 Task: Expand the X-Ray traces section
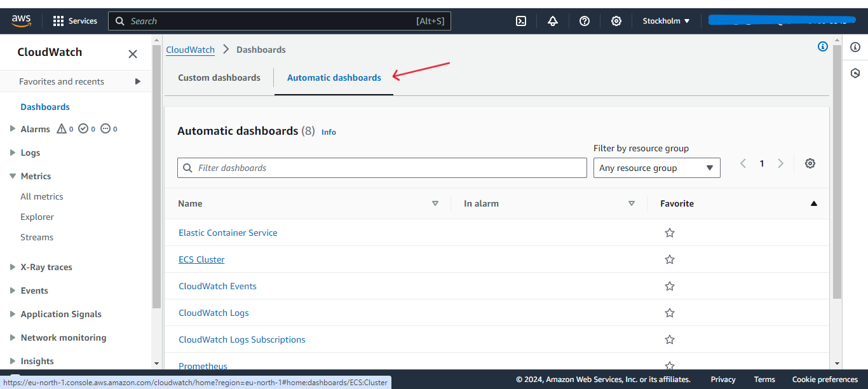pos(13,267)
